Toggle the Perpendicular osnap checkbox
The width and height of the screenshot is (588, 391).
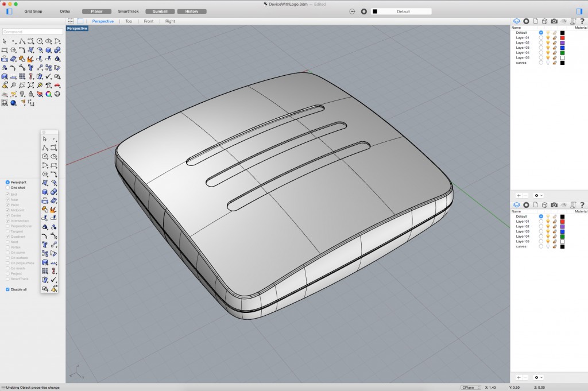tap(7, 226)
